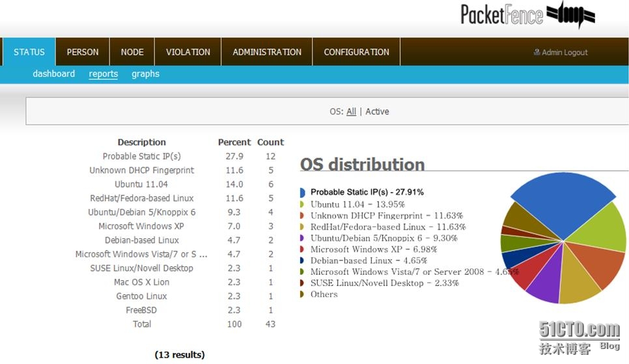The image size is (629, 364).
Task: Click Unknown DHCP Fingerprint in the table
Action: click(x=141, y=170)
